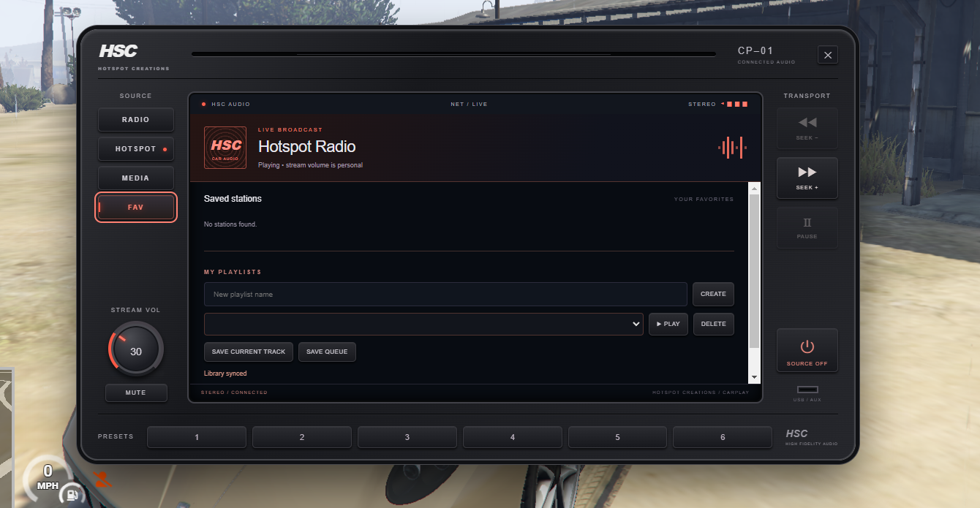Click the HSC AUDIO red status dot

pyautogui.click(x=204, y=104)
